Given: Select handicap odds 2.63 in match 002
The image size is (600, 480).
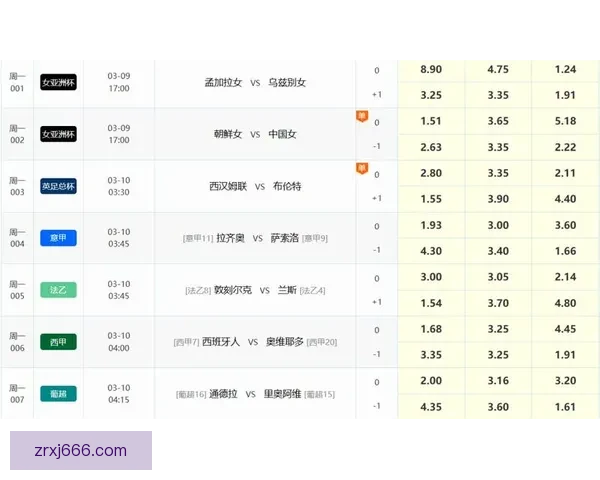Looking at the screenshot, I should click(431, 147).
